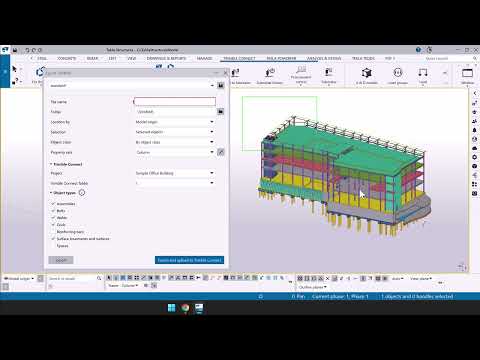Open the Windows Start menu
The width and height of the screenshot is (480, 360).
click(x=171, y=308)
